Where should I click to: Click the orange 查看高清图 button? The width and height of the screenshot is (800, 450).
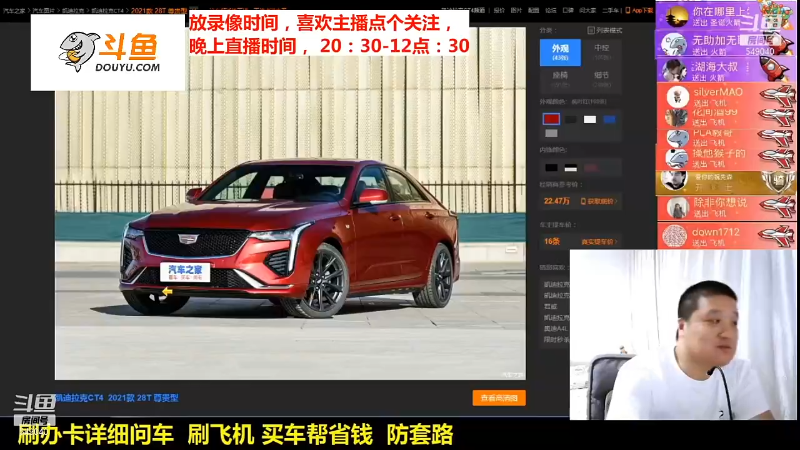pos(499,398)
